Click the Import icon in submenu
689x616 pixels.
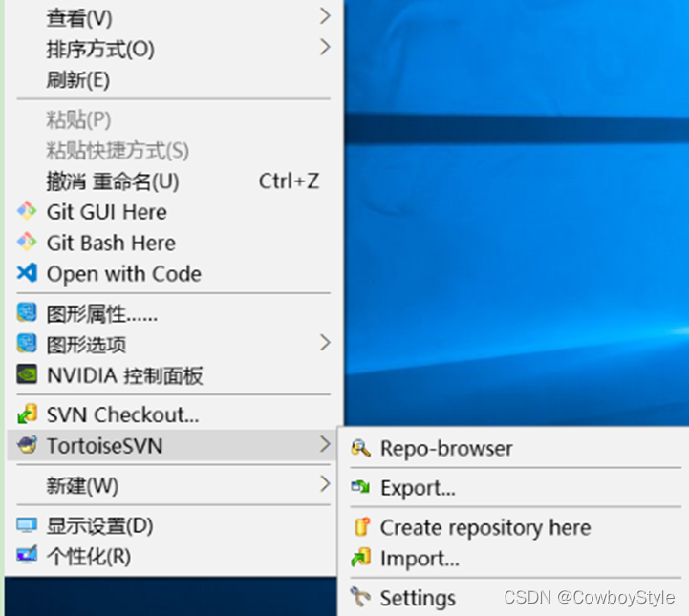tap(360, 559)
